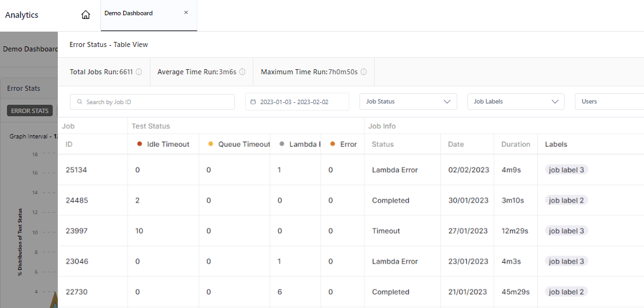Click job label 2 tag for job 24485
This screenshot has width=644, height=308.
point(566,201)
